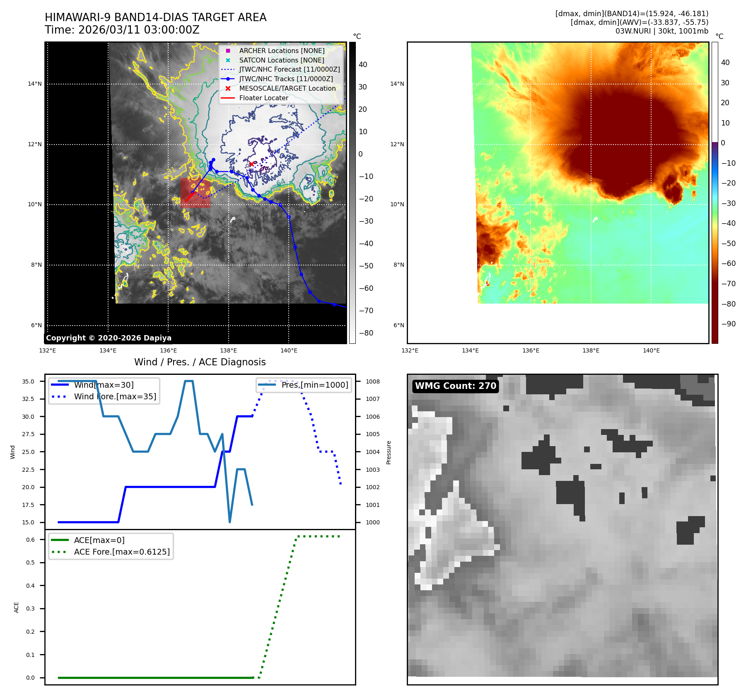The height and width of the screenshot is (700, 746).
Task: Select the red Floater Locater legend line
Action: [x=228, y=98]
